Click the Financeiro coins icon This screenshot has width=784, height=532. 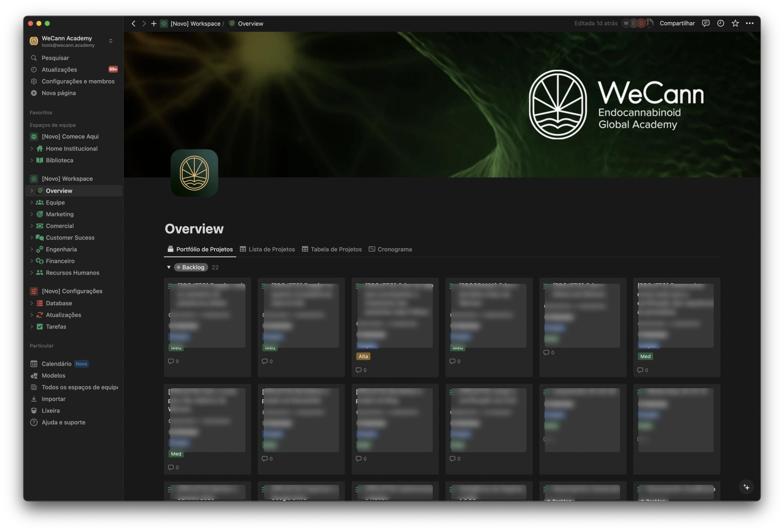[40, 261]
